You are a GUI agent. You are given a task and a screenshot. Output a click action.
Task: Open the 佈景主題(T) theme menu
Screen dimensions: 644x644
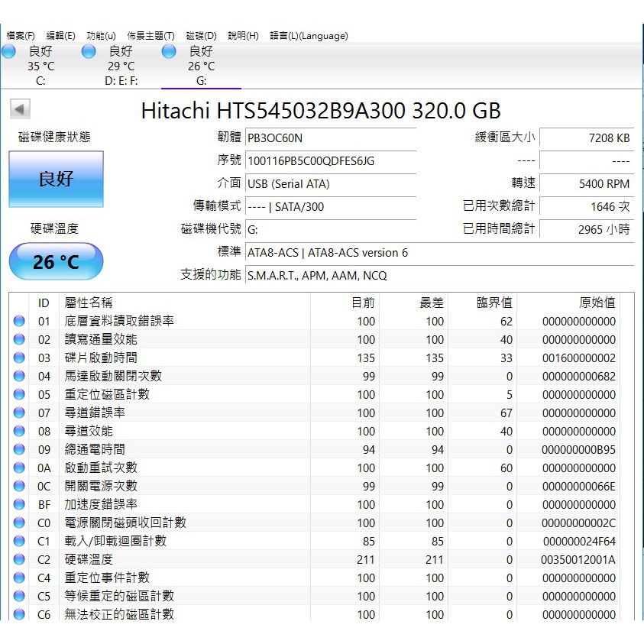click(x=150, y=36)
